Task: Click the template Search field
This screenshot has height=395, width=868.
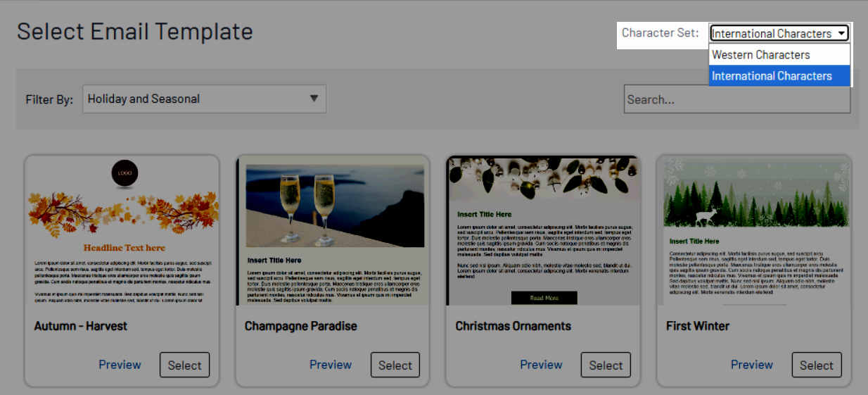Action: 736,99
